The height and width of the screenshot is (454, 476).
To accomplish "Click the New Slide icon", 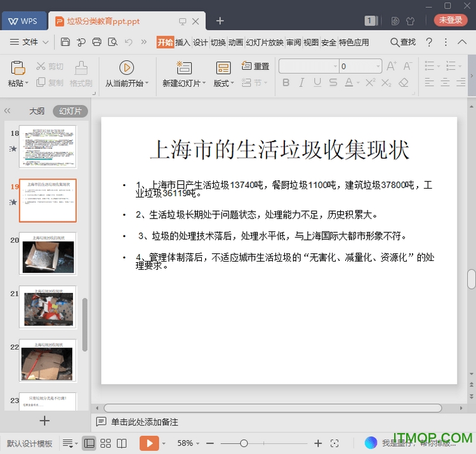I will pyautogui.click(x=184, y=68).
